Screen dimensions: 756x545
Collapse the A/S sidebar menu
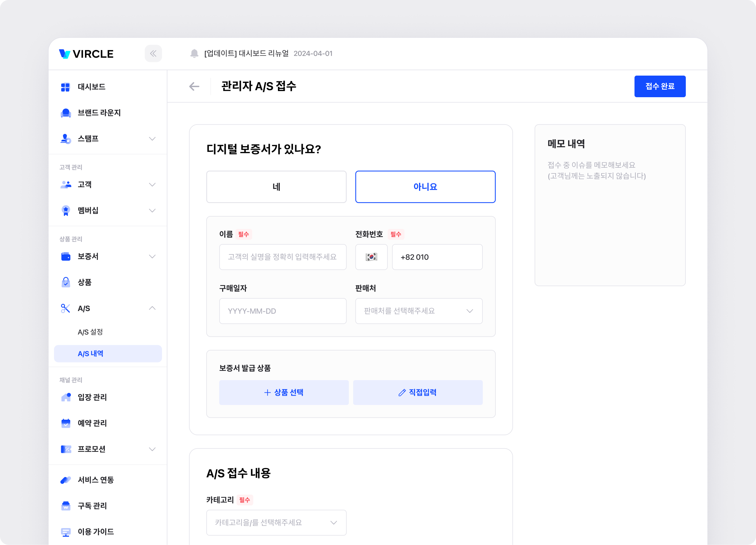(x=152, y=308)
